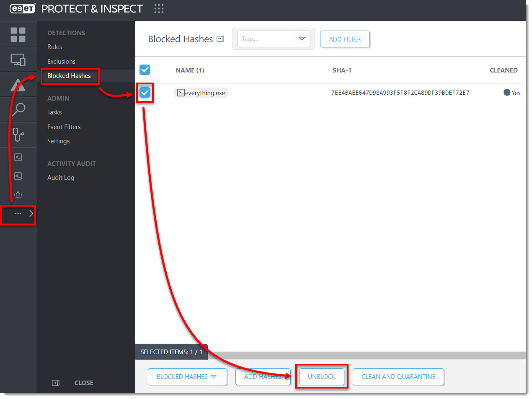Click the ADD FILTER button
The image size is (532, 399).
click(345, 39)
